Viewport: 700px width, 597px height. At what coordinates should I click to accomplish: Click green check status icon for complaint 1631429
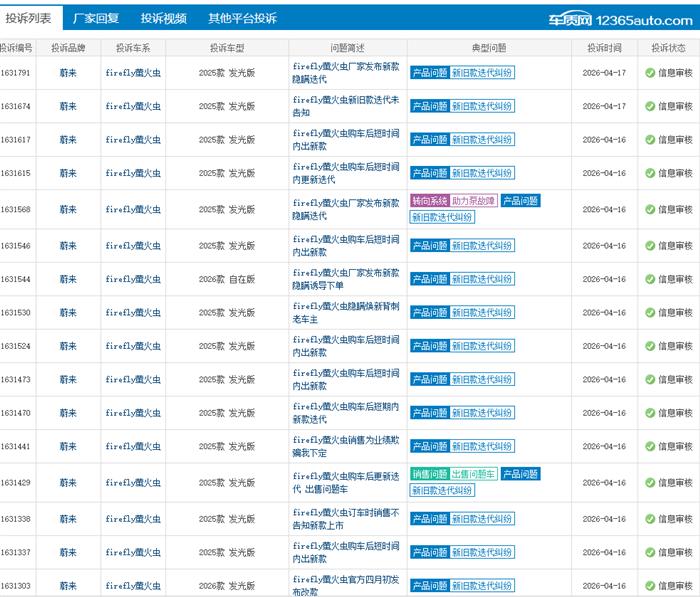point(650,482)
